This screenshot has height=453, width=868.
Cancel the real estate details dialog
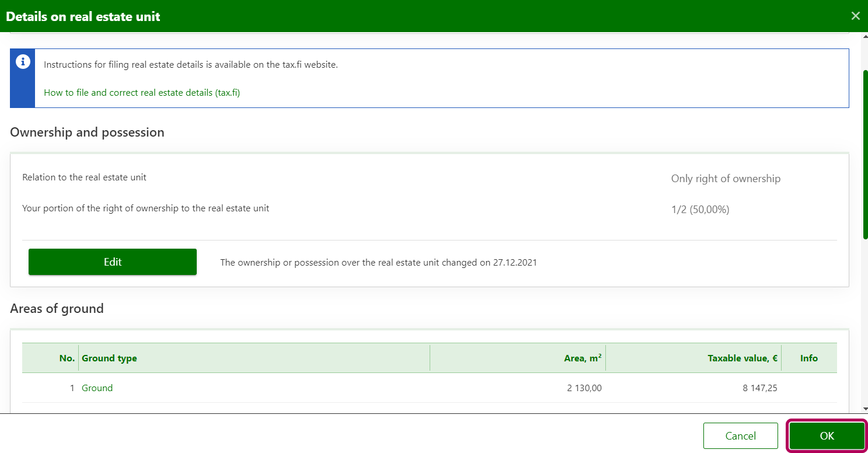click(x=740, y=436)
